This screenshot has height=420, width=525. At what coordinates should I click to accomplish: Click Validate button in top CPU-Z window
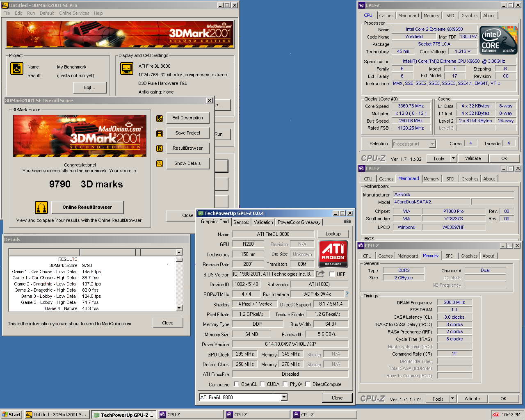(x=473, y=158)
